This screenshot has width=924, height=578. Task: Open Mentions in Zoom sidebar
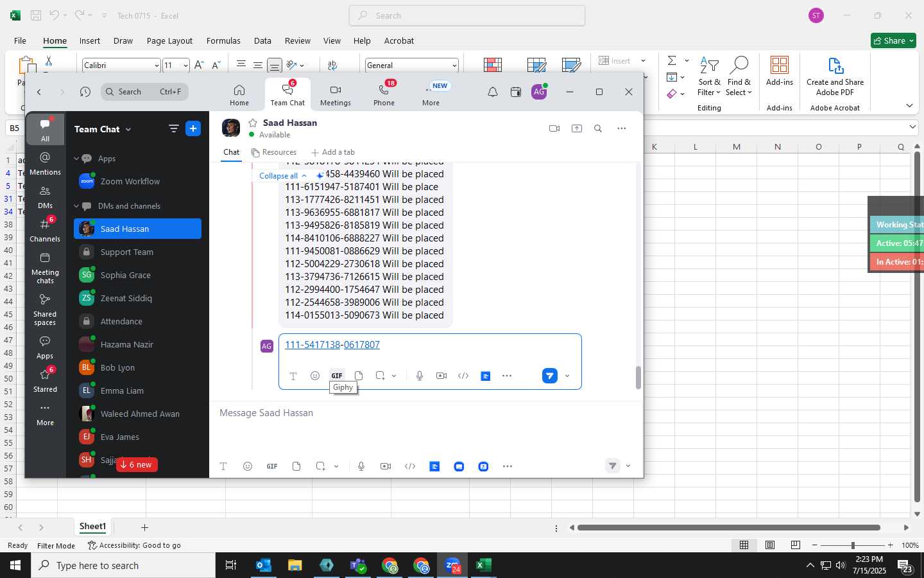[45, 164]
